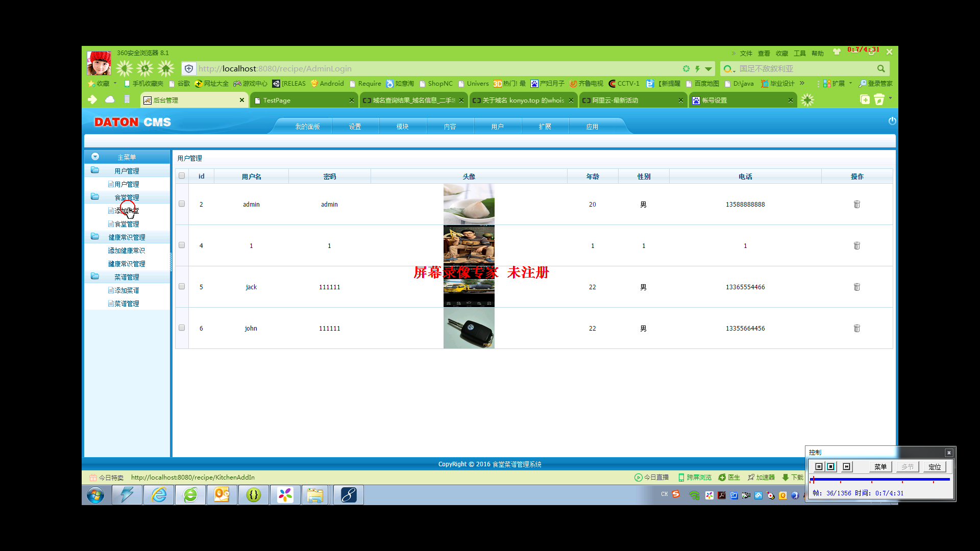This screenshot has height=551, width=980.
Task: Collapse the 菜谱管理 menu group
Action: [127, 277]
